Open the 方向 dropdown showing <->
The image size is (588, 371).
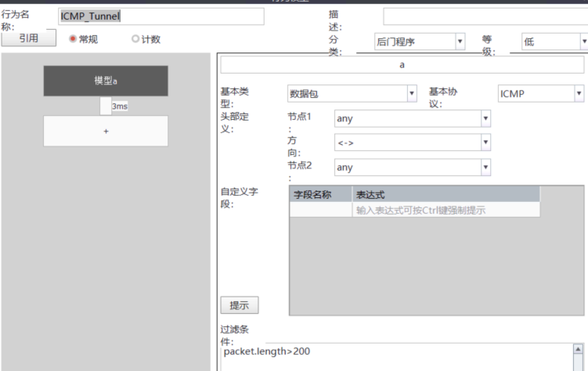(485, 143)
